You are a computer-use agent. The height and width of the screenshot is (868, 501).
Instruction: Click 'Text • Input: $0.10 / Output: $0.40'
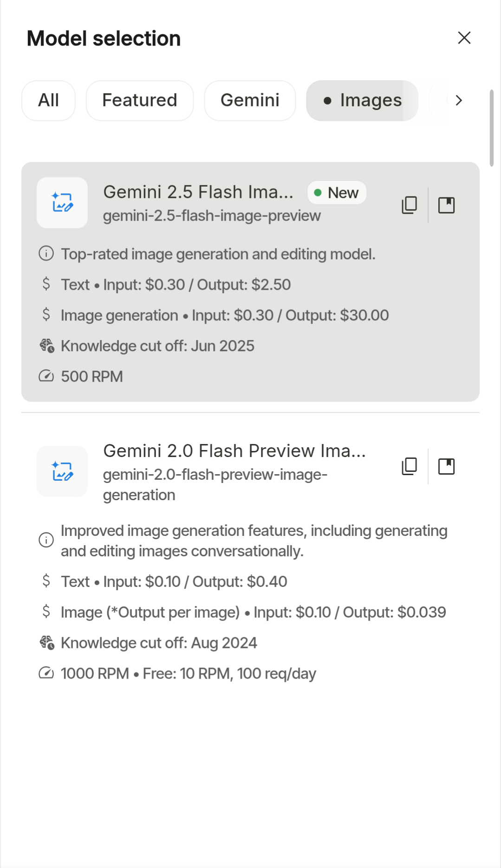(x=174, y=581)
